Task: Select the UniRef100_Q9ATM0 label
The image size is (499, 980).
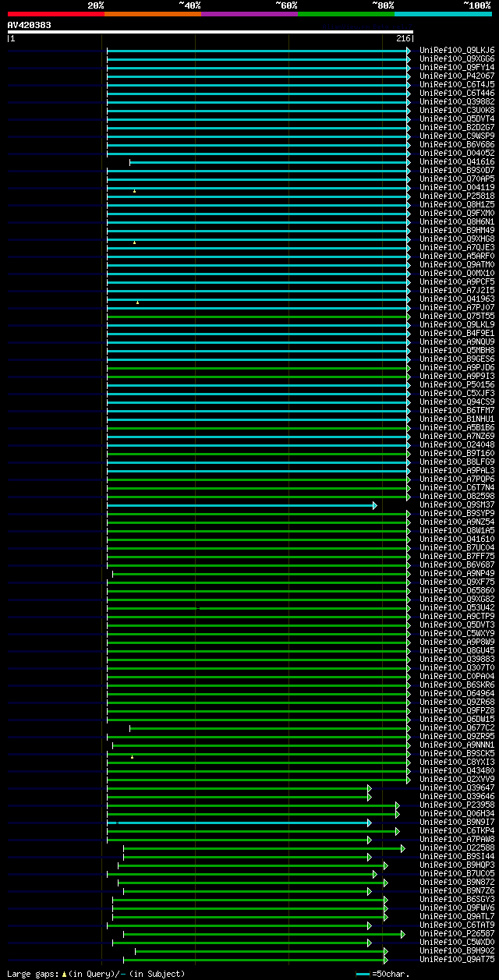Action: pyautogui.click(x=457, y=264)
